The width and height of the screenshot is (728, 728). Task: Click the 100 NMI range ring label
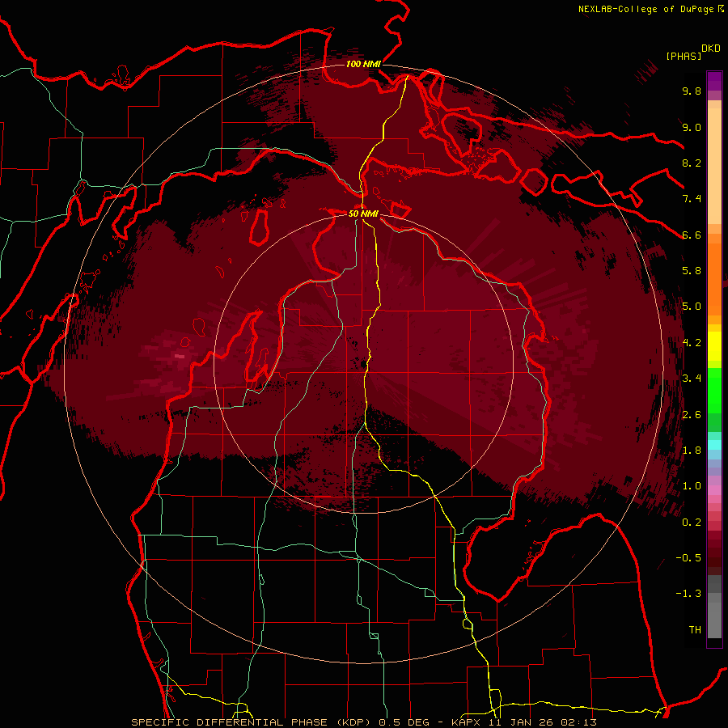tap(363, 64)
